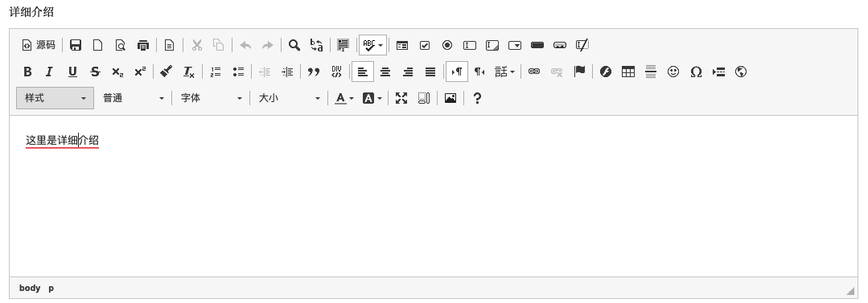Insert a page break

tap(718, 72)
